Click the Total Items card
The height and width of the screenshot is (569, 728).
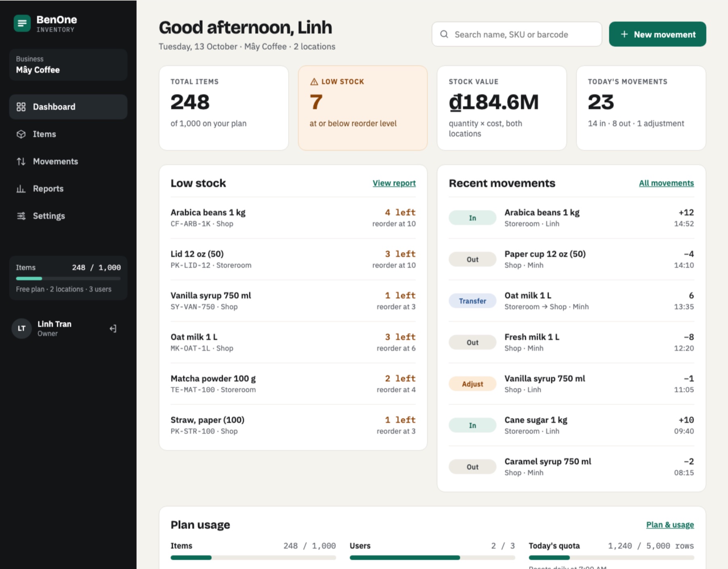[x=224, y=108]
